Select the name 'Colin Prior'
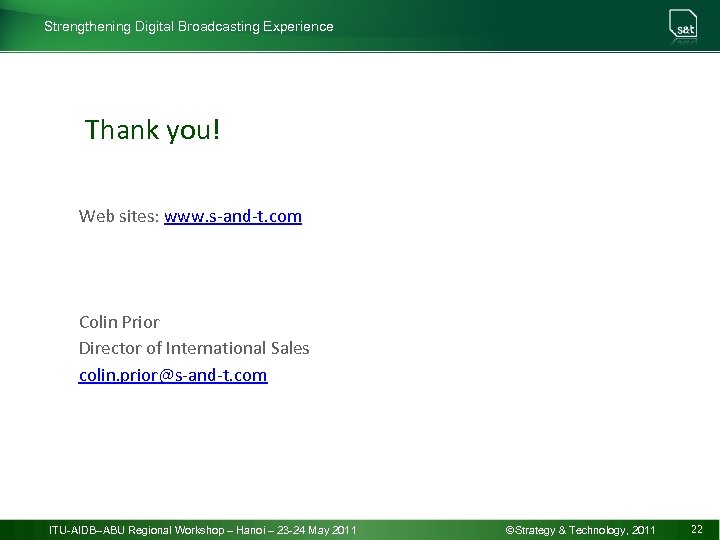The width and height of the screenshot is (720, 540). 119,322
